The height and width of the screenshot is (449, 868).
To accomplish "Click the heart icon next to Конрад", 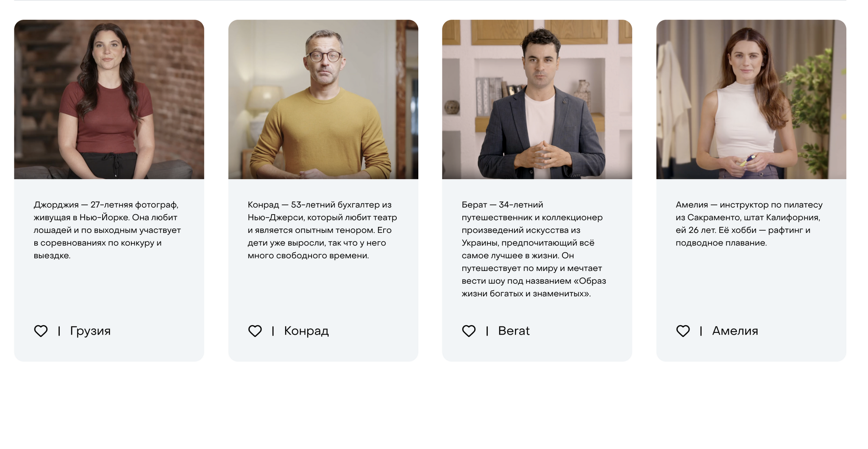I will point(255,331).
